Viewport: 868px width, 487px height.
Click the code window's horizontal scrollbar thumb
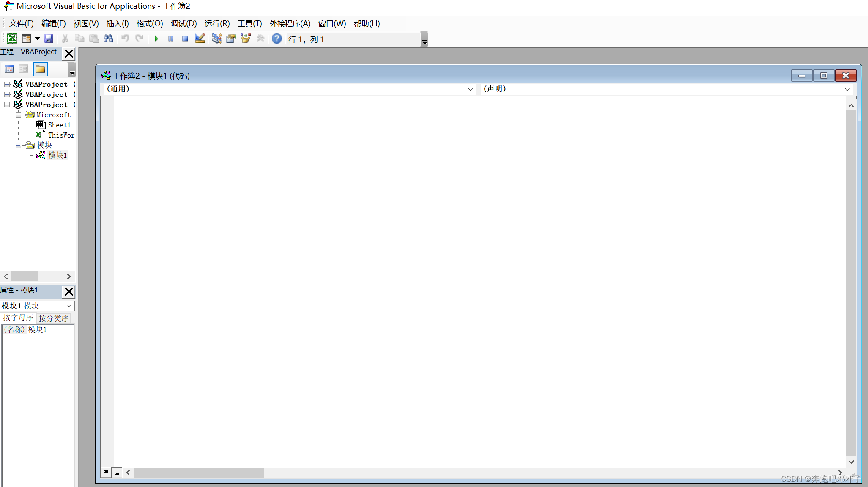tap(199, 472)
